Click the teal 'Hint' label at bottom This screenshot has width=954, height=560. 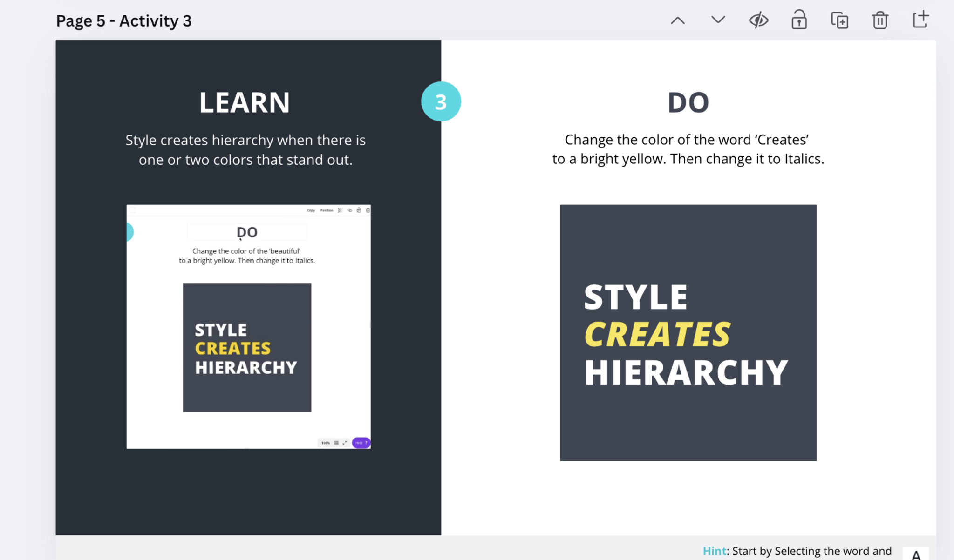point(714,551)
